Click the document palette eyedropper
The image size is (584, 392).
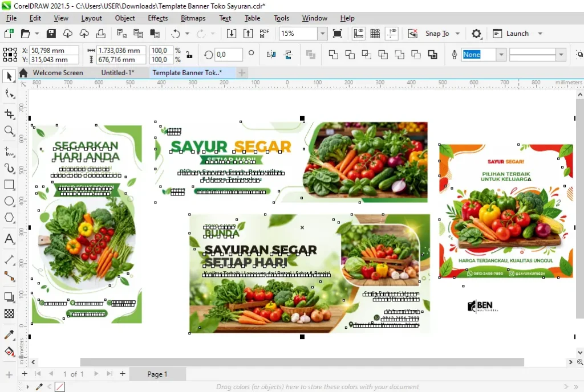39,387
